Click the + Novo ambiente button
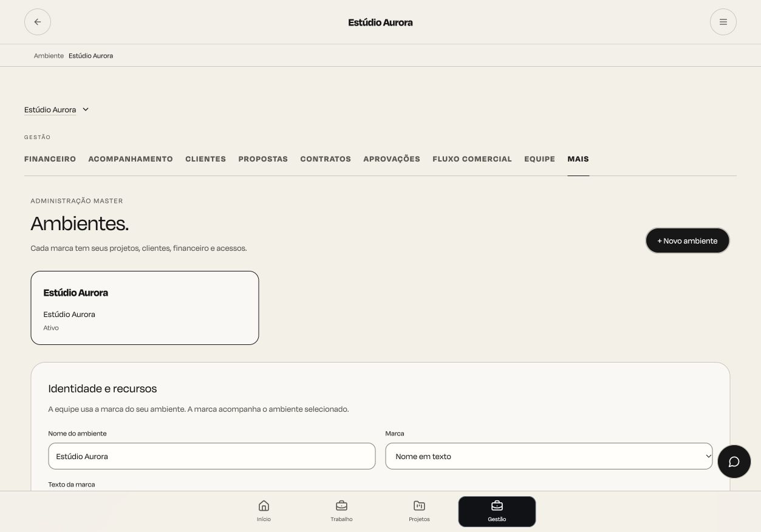The height and width of the screenshot is (532, 761). 688,241
